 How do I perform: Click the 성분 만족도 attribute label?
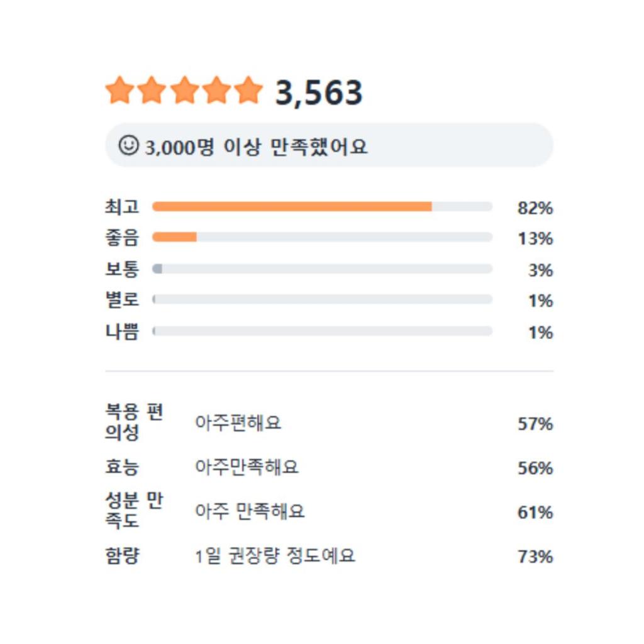pos(134,511)
